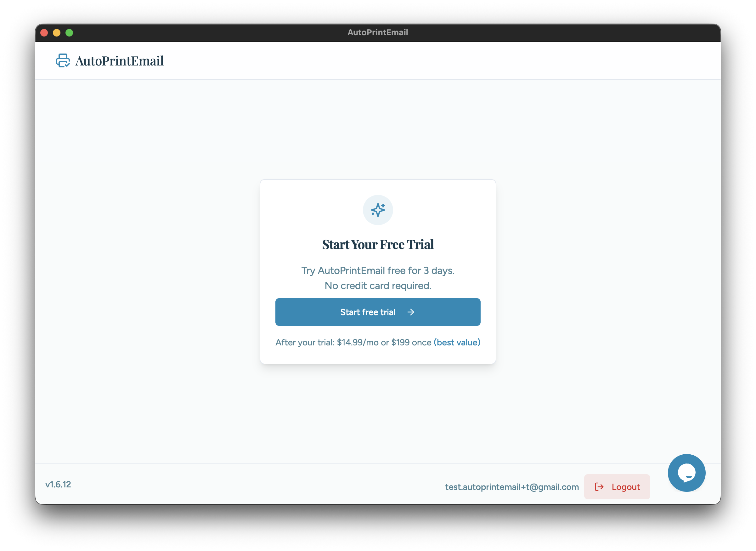Click the sparkle icon above the heading
The image size is (756, 551).
pyautogui.click(x=378, y=210)
